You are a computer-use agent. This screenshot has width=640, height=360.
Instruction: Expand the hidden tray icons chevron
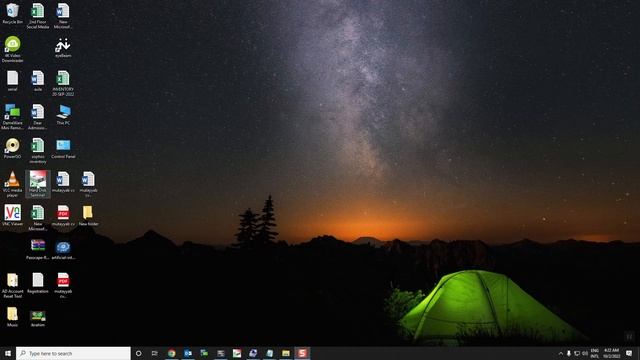[x=560, y=353]
